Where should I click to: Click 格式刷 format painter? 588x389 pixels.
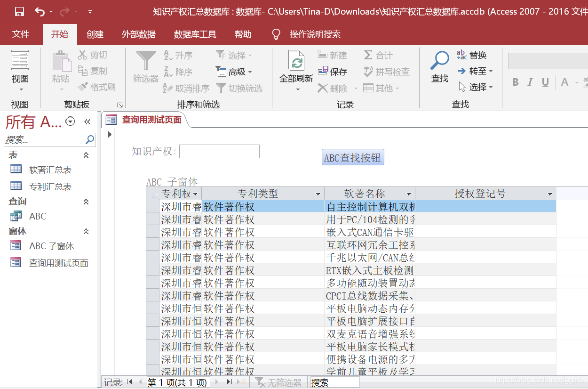[x=96, y=87]
